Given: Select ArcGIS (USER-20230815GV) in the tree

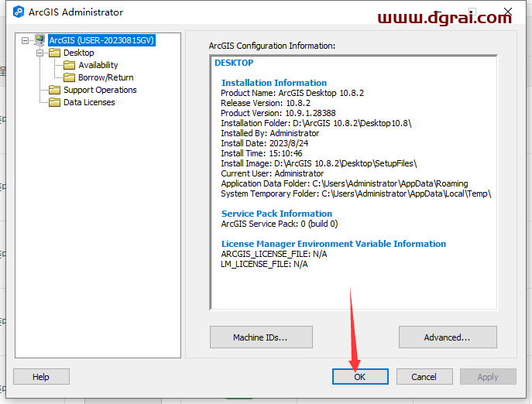Looking at the screenshot, I should tap(101, 40).
